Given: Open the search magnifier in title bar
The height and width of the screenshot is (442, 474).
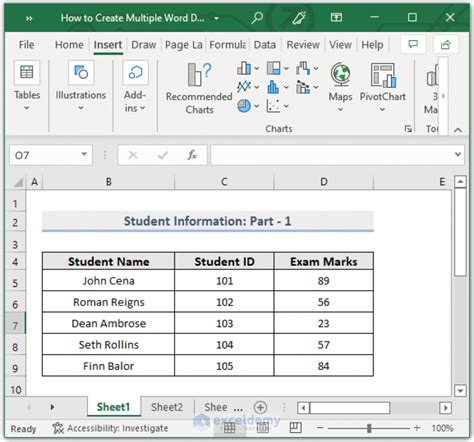Looking at the screenshot, I should pyautogui.click(x=257, y=18).
